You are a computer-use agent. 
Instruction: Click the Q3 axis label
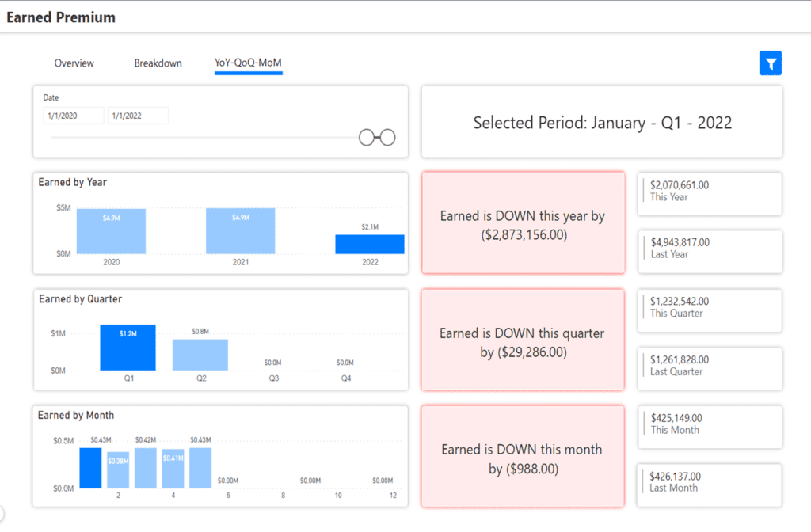(x=273, y=378)
